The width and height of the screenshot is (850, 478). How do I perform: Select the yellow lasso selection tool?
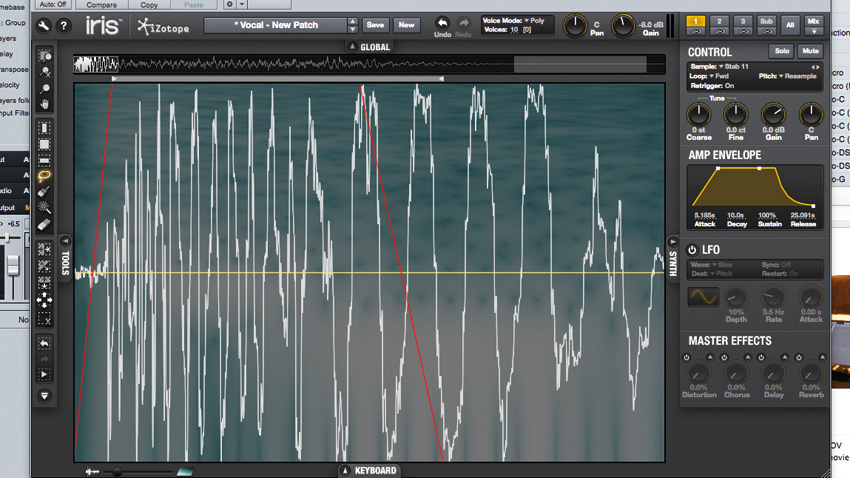point(44,176)
